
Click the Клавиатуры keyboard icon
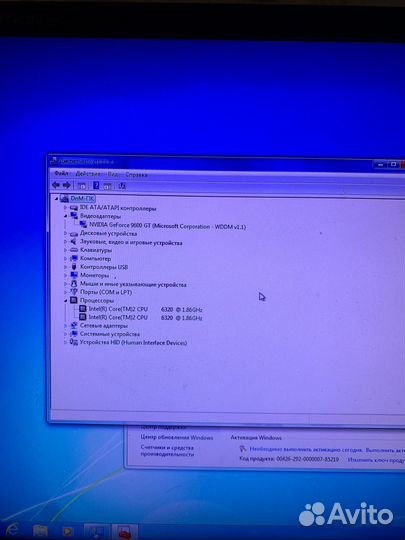tap(74, 250)
